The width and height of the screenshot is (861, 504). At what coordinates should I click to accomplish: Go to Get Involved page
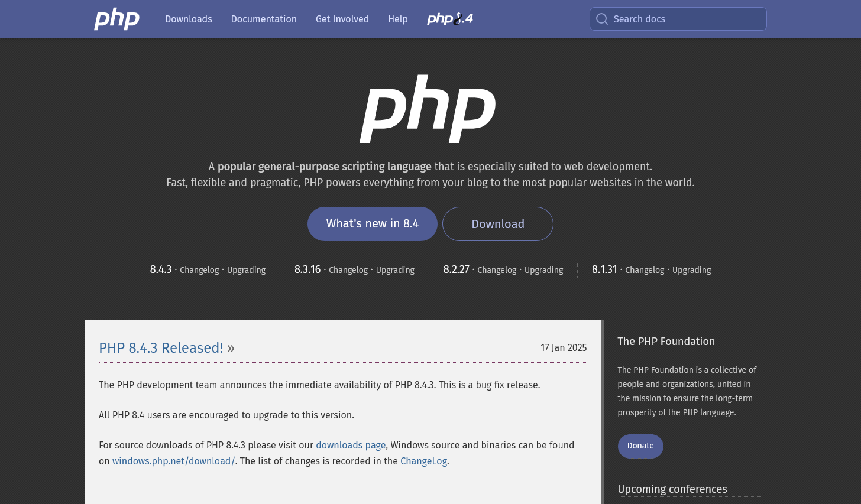click(342, 19)
